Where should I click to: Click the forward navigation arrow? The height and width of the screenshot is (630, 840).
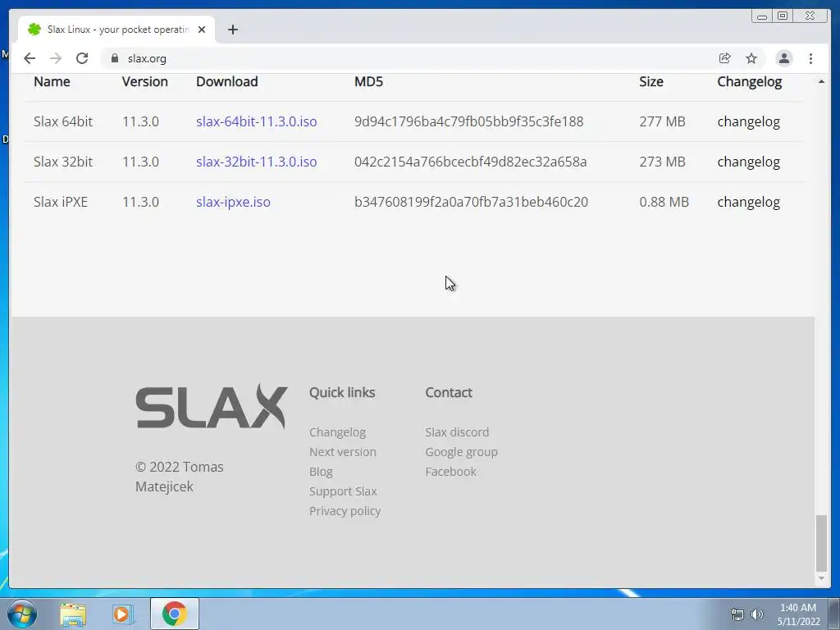56,58
